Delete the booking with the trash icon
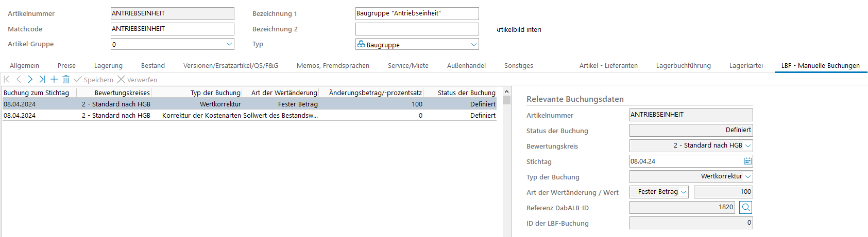 click(x=66, y=79)
